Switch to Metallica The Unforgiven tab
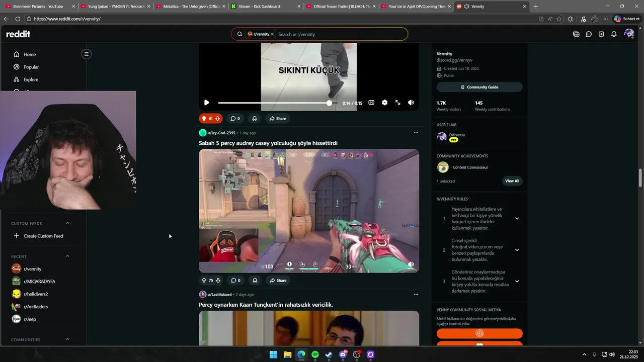 [x=192, y=7]
